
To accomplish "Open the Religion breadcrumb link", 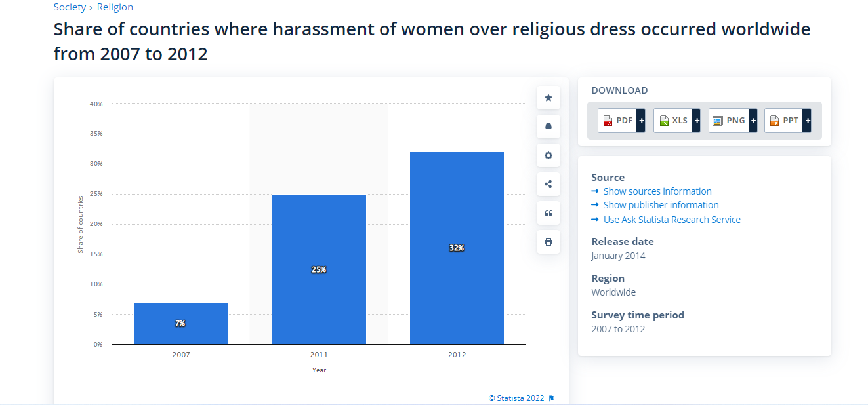I will (x=115, y=7).
